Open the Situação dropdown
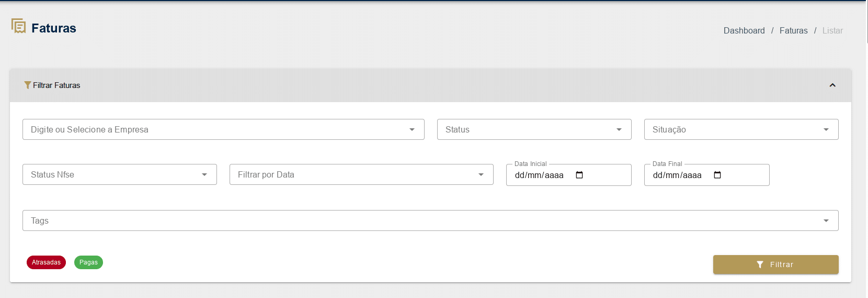Viewport: 868px width, 298px height. (741, 129)
